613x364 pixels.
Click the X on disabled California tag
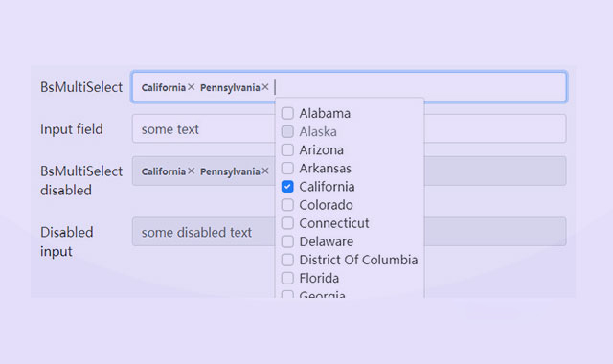point(191,171)
